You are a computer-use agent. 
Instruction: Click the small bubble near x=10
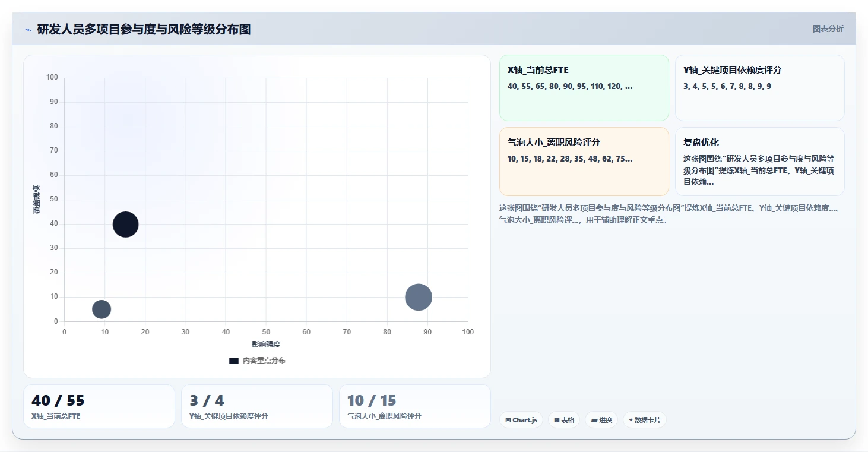[102, 309]
